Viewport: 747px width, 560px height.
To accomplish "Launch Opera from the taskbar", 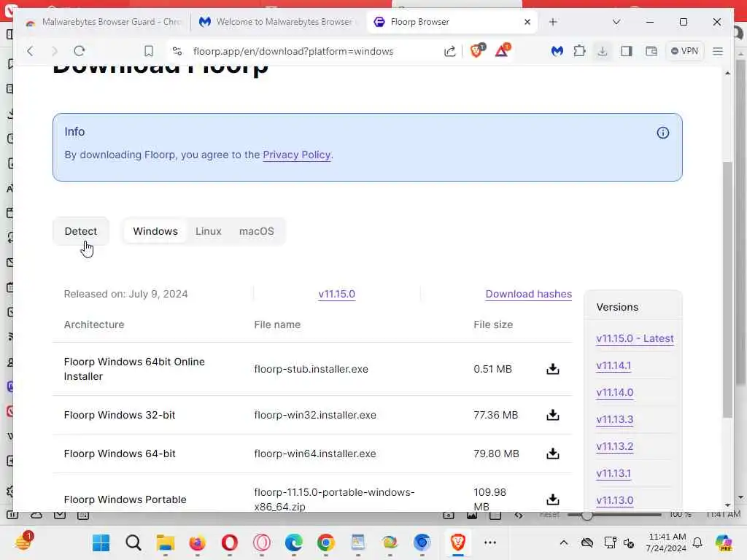I will tap(230, 542).
